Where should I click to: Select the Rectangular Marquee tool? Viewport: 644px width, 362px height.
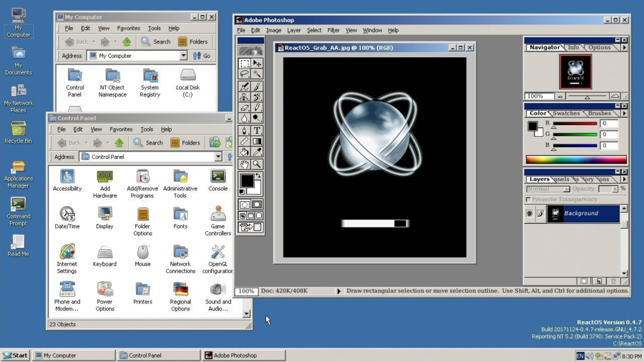click(245, 63)
